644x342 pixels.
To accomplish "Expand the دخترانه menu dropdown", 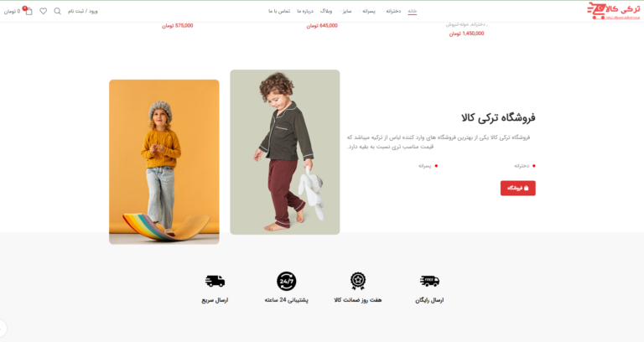I will 392,11.
